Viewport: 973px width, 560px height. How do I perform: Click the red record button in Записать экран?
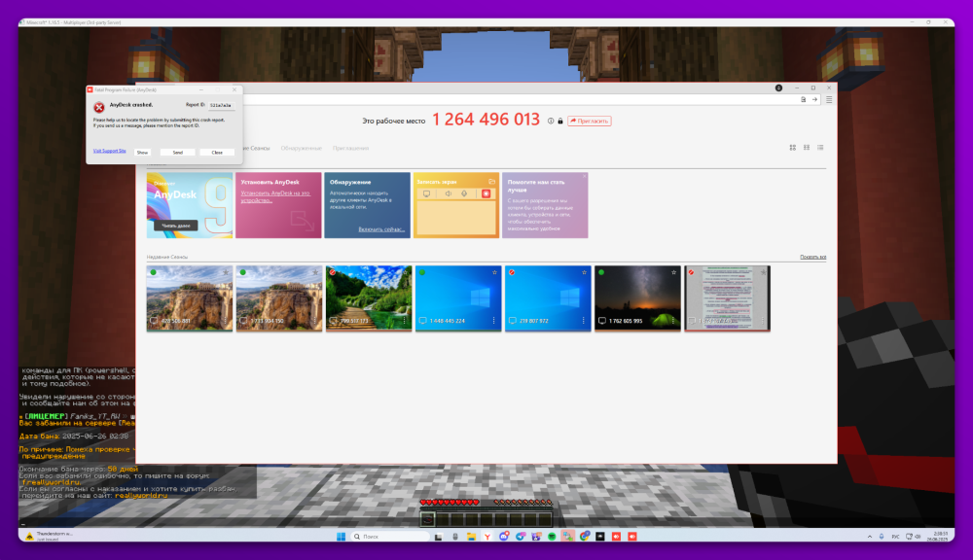click(x=486, y=194)
